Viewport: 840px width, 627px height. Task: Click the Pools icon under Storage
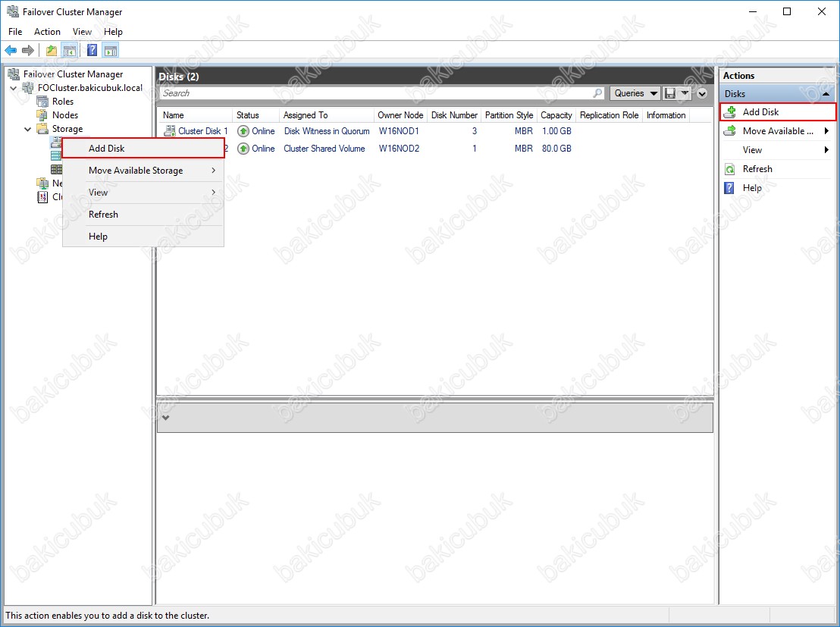point(55,156)
